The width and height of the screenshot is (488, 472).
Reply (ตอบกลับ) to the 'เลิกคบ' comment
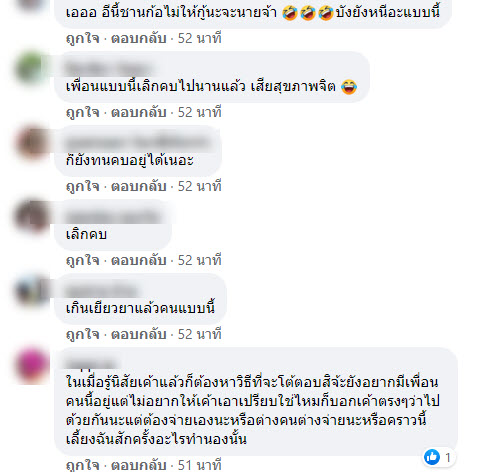click(139, 260)
